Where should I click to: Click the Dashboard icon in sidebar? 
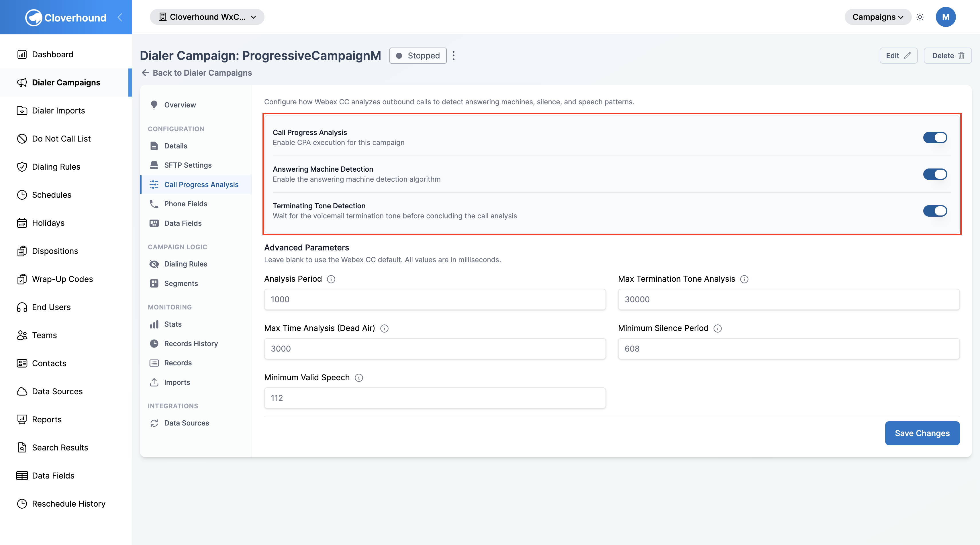point(22,54)
